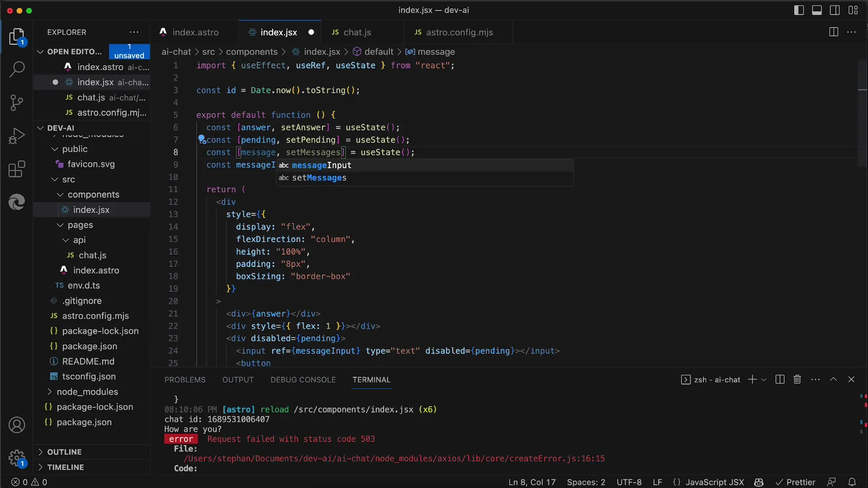
Task: Toggle secondary sidebar layout icon
Action: point(835,10)
